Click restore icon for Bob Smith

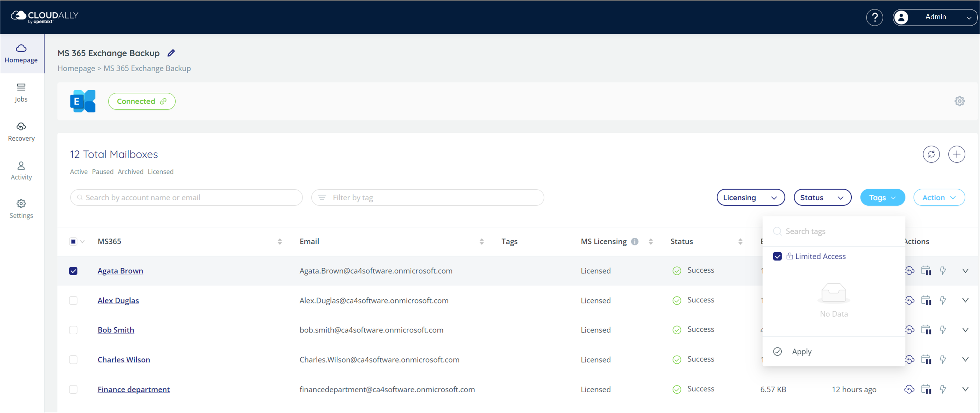[x=910, y=330]
